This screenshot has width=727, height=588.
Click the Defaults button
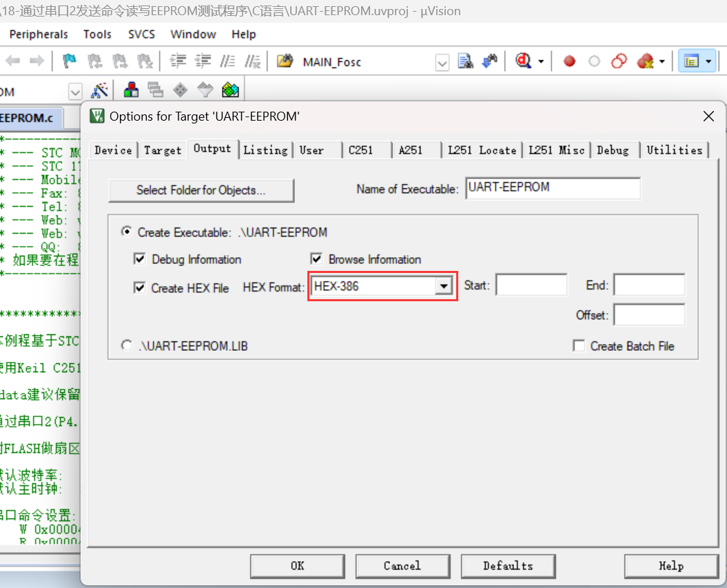[x=508, y=566]
